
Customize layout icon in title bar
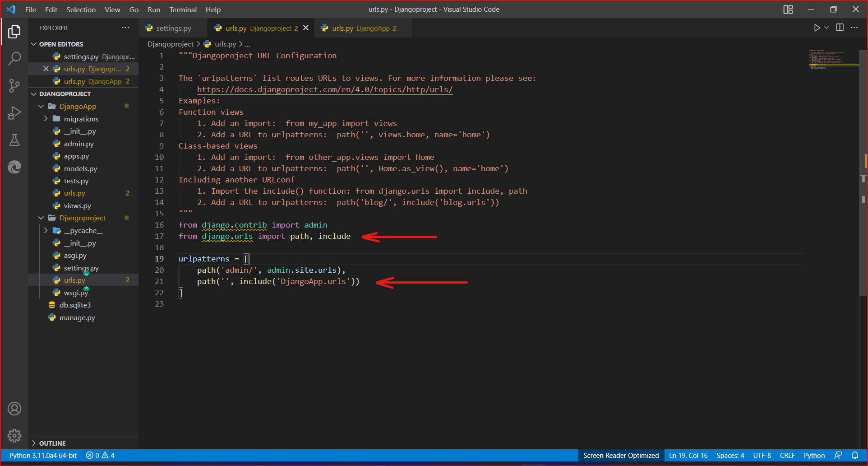(788, 9)
